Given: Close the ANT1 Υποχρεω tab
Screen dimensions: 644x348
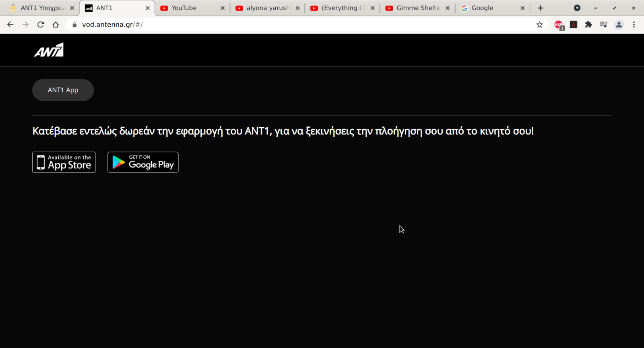Looking at the screenshot, I should pos(72,8).
